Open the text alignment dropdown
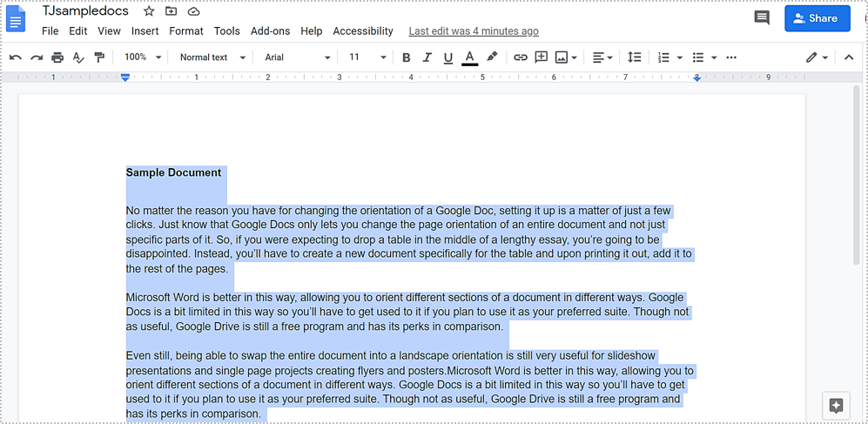Image resolution: width=868 pixels, height=424 pixels. tap(602, 57)
